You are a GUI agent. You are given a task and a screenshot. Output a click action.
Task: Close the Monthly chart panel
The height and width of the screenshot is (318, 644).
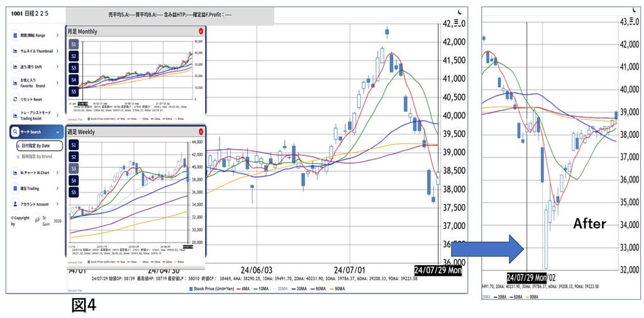click(201, 31)
